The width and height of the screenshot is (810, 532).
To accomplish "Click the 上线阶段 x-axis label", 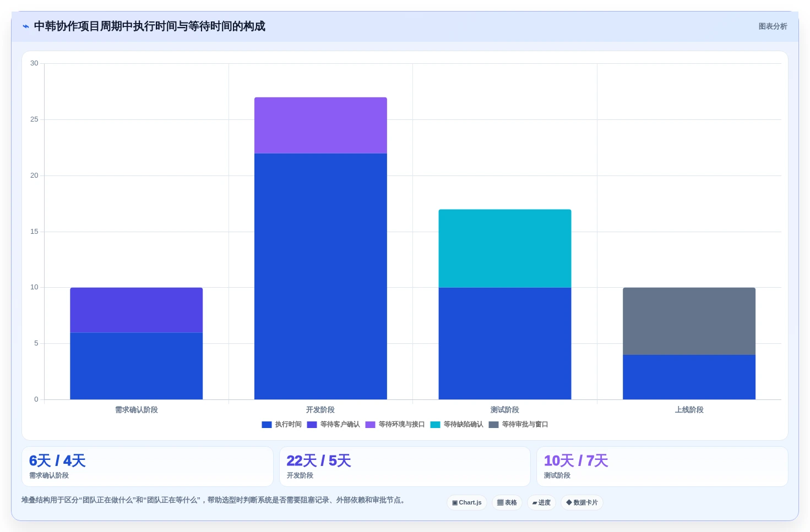I will click(689, 410).
